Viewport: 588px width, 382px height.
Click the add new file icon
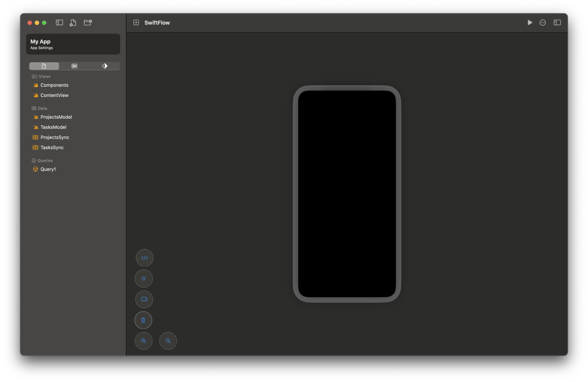click(x=73, y=23)
